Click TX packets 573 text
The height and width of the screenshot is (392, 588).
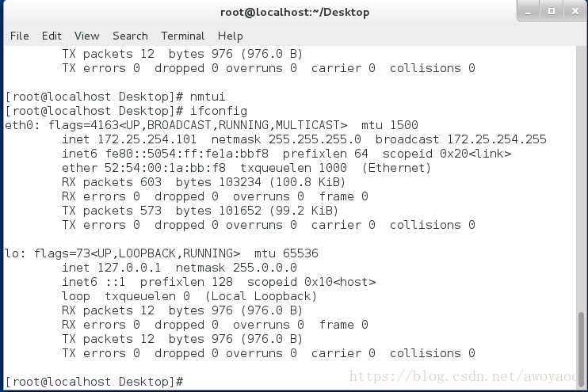pos(112,211)
